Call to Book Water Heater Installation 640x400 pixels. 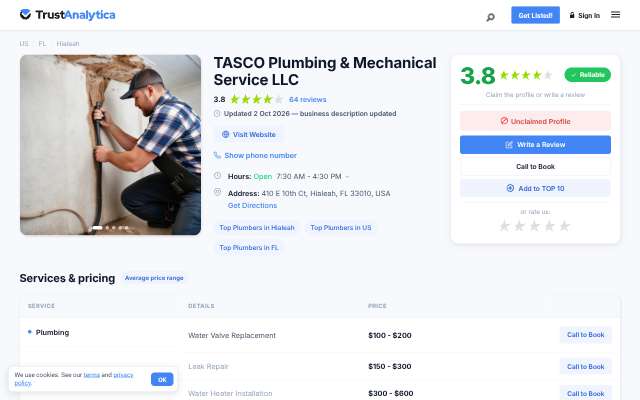[585, 393]
